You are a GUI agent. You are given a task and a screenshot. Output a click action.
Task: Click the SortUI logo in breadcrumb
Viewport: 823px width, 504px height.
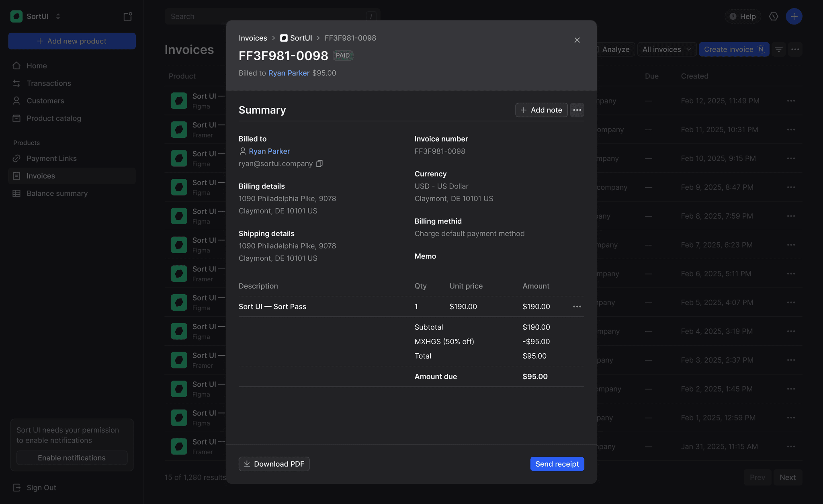[284, 38]
